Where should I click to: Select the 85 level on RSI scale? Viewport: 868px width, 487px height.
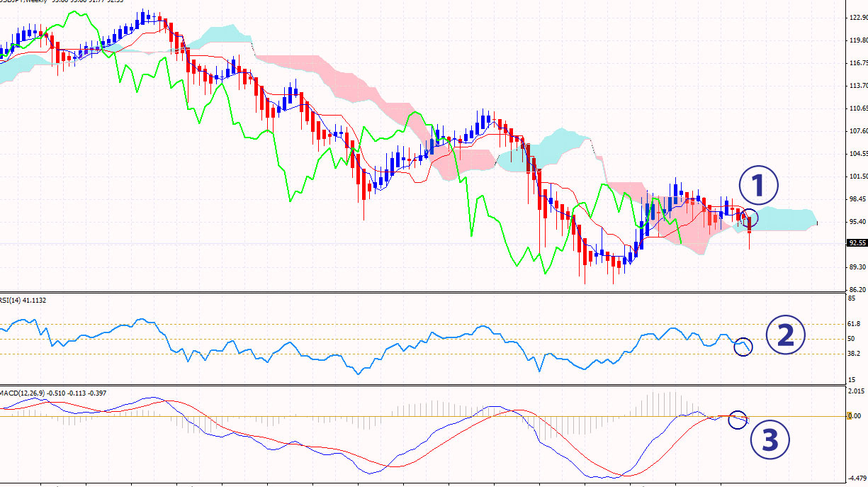tap(852, 298)
